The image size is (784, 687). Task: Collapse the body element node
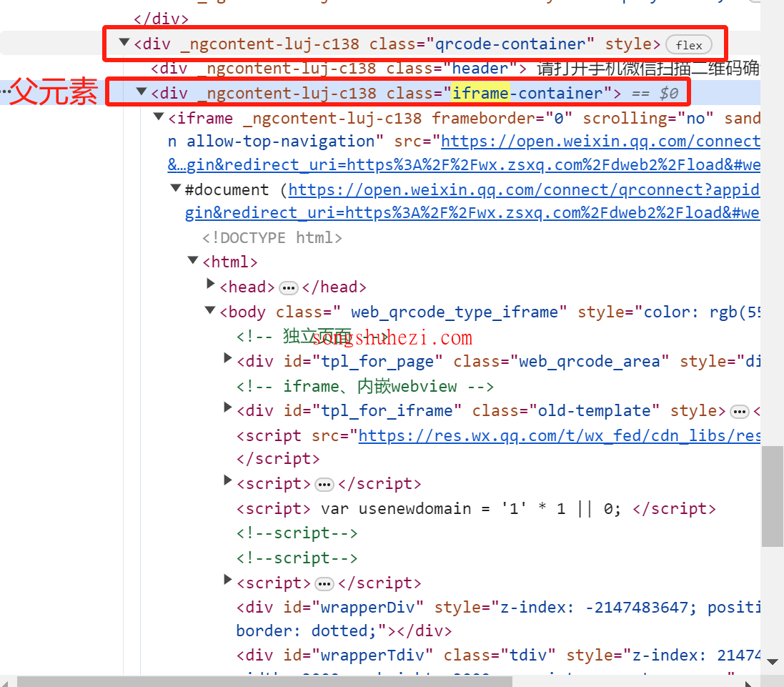click(x=211, y=310)
